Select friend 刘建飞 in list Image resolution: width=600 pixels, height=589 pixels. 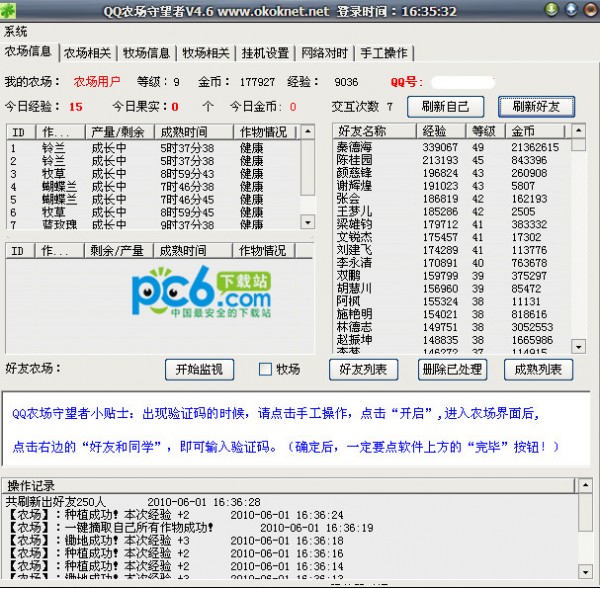[x=452, y=250]
